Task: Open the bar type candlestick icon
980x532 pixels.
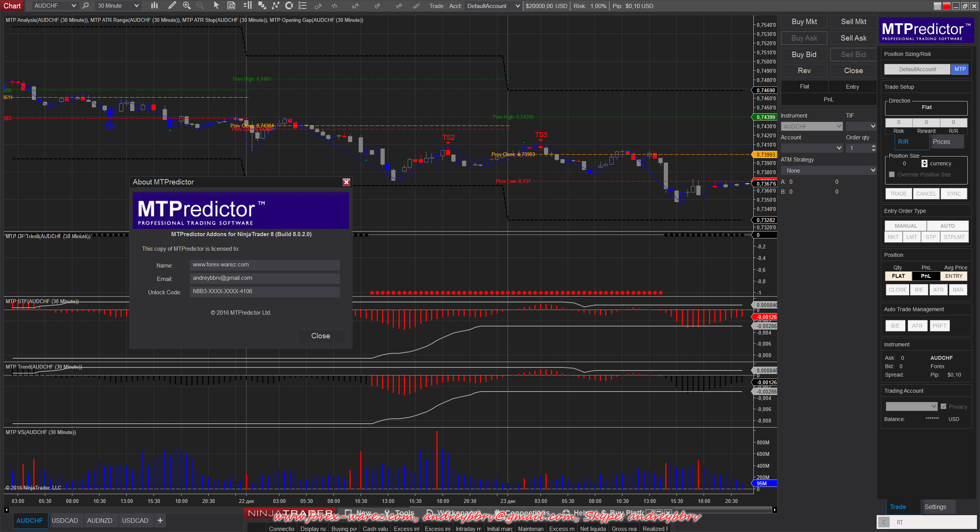Action: pos(154,5)
